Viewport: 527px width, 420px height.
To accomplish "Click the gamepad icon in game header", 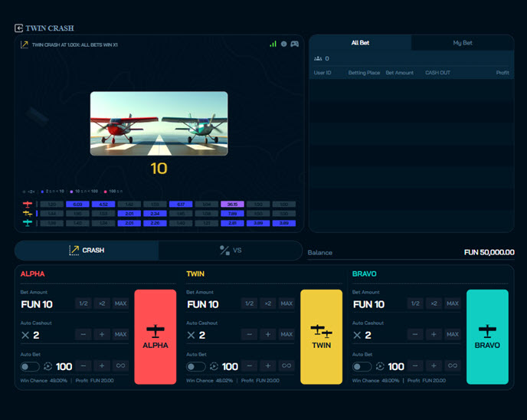I will (294, 44).
